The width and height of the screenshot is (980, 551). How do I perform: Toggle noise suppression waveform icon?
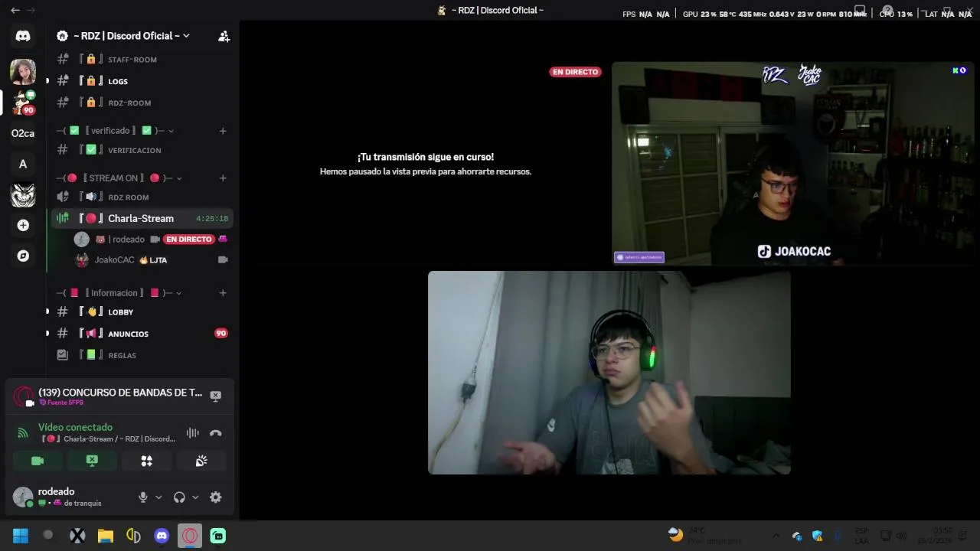(x=192, y=433)
